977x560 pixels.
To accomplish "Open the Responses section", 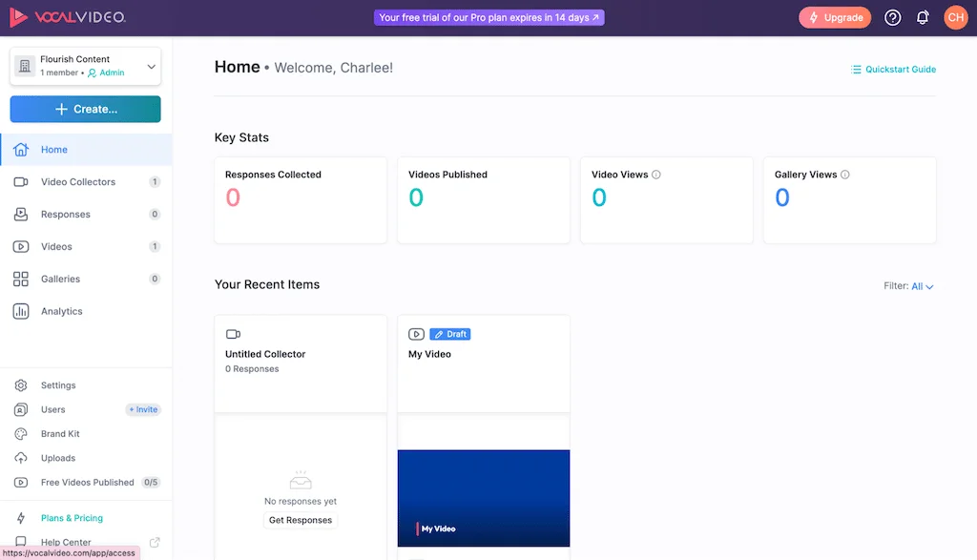I will [64, 214].
